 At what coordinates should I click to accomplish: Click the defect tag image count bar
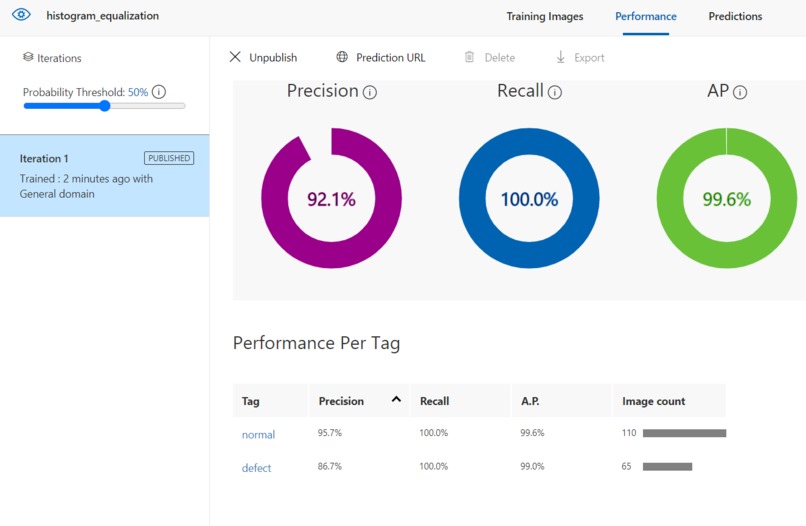(x=667, y=467)
